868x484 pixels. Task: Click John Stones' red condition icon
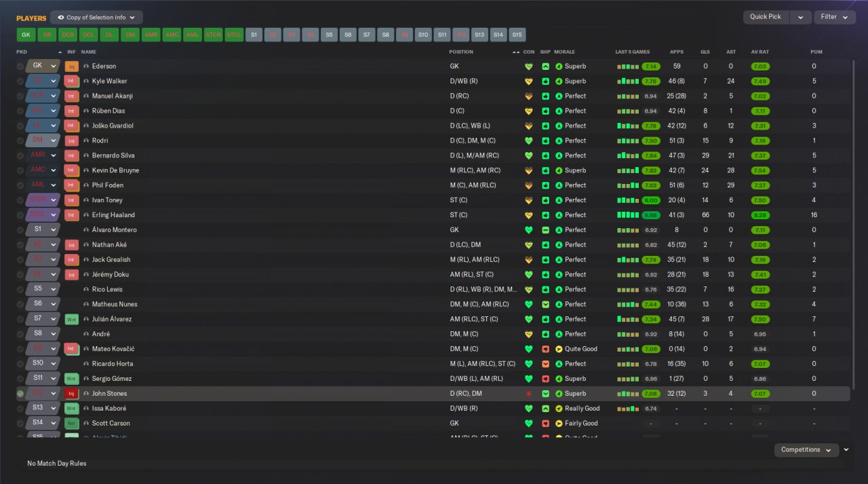click(529, 394)
